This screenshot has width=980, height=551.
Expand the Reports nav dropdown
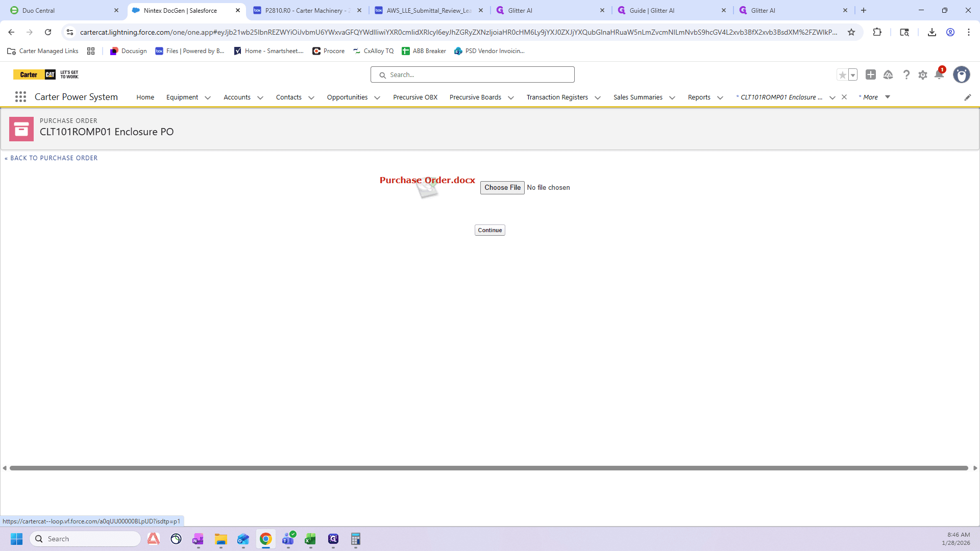click(720, 97)
